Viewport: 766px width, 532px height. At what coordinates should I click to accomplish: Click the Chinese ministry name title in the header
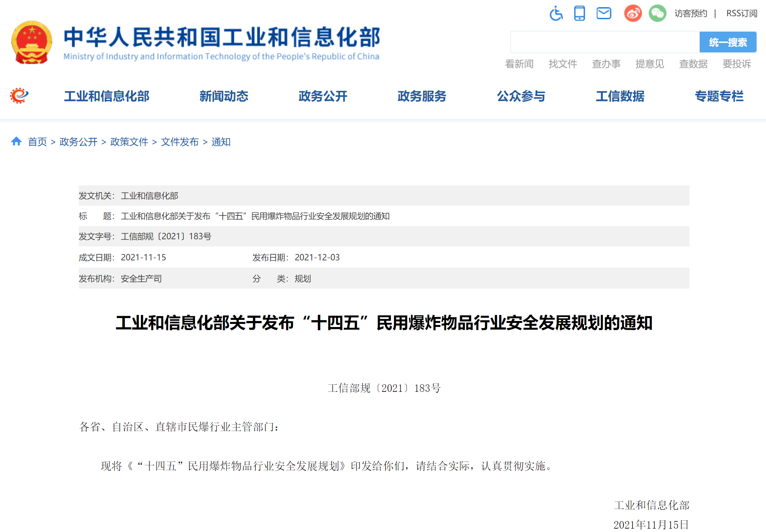[x=222, y=37]
